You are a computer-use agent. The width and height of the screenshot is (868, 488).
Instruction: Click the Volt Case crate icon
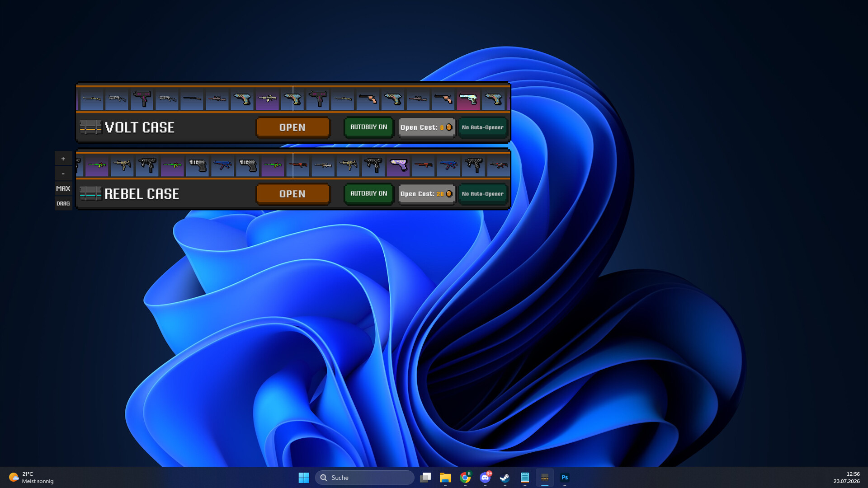click(x=90, y=127)
